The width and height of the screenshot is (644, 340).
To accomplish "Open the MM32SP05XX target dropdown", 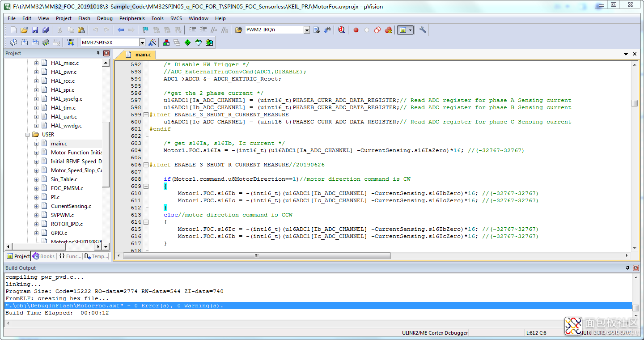I will point(142,42).
